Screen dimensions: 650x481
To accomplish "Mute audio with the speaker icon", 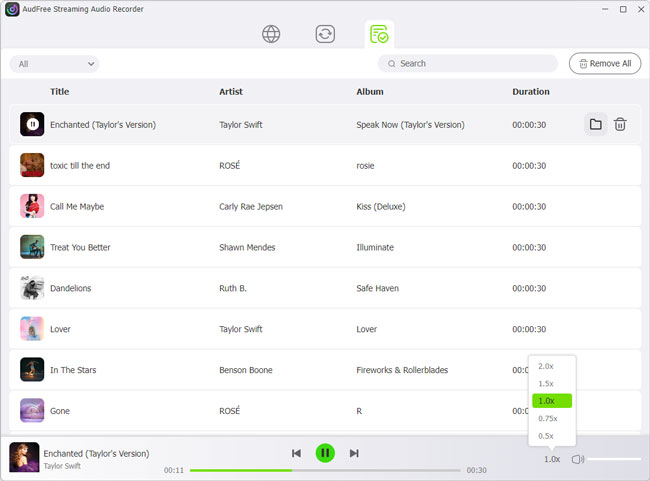I will tap(577, 459).
